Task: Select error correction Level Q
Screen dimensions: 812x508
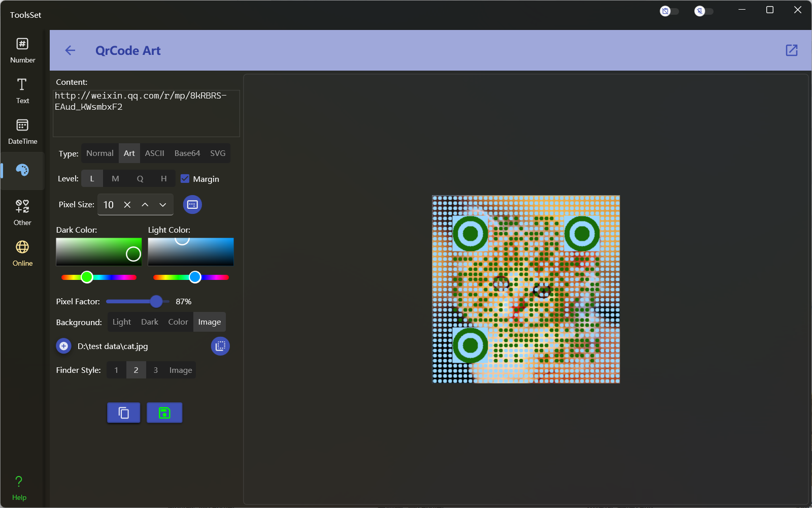Action: (140, 179)
